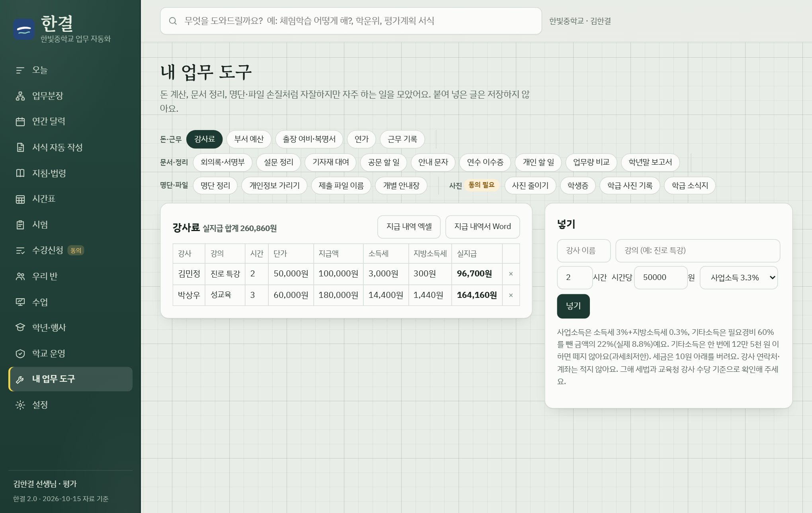
Task: Switch to 출장 여비·복명서 tool
Action: point(309,139)
